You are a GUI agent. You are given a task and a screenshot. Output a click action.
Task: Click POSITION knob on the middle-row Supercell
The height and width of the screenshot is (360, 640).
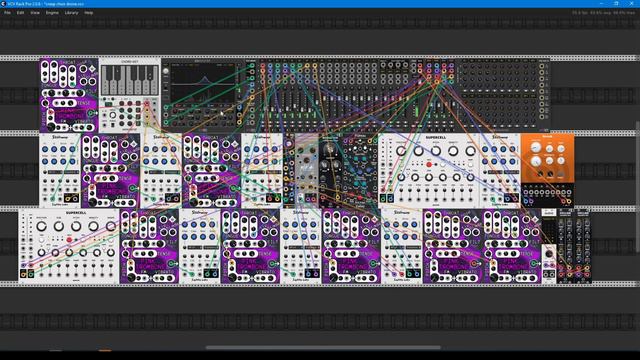[x=401, y=151]
